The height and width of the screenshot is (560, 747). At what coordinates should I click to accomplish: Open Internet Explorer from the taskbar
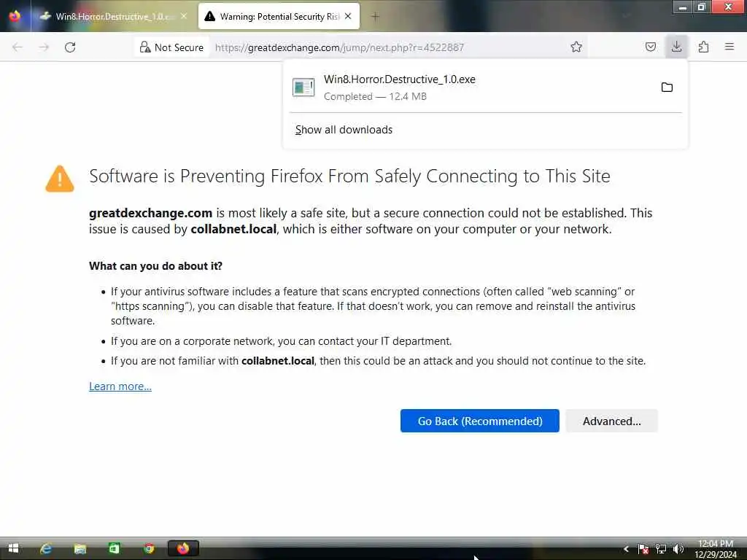[46, 548]
